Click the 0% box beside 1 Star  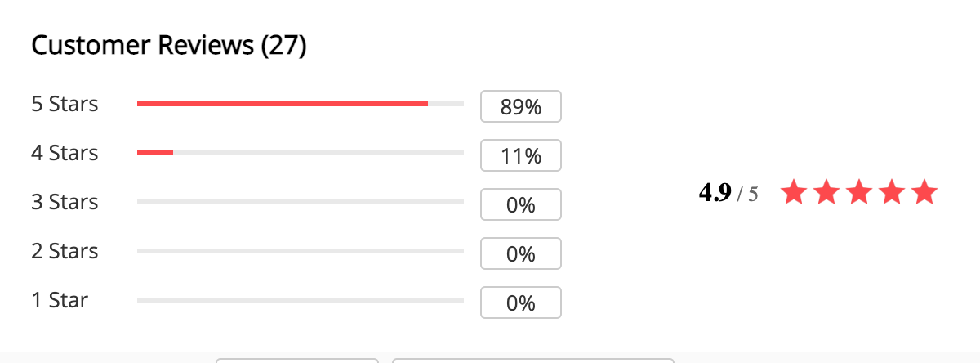521,302
